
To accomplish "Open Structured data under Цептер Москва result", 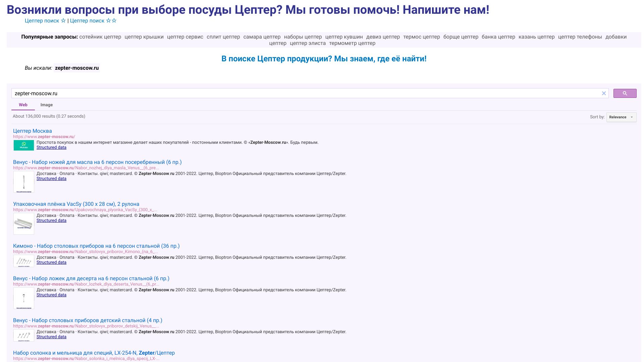I will click(51, 147).
